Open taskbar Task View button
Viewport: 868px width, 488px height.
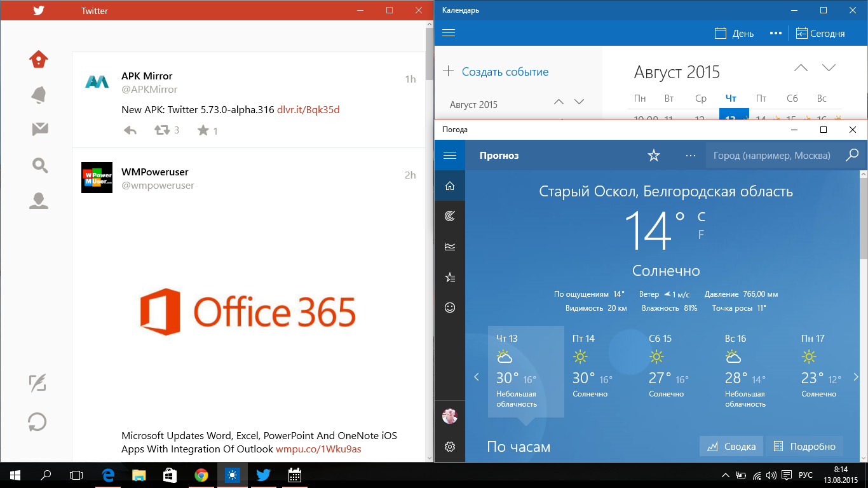76,475
